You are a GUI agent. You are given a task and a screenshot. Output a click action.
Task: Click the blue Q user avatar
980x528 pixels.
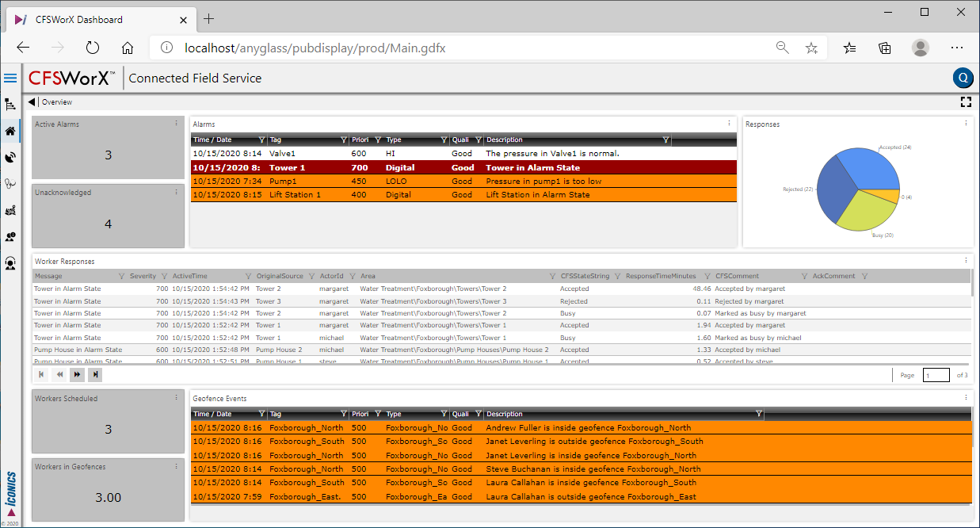(963, 78)
